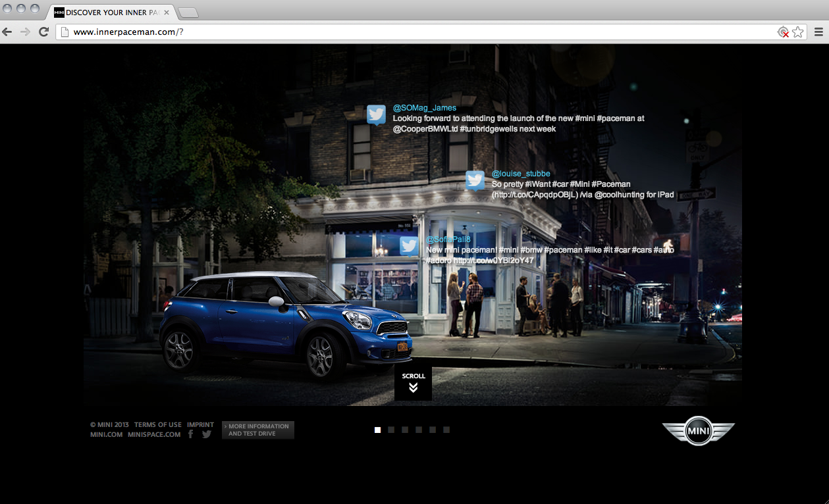The height and width of the screenshot is (504, 829).
Task: Click Twitter bird icon beside @SOMag_James
Action: coord(376,115)
